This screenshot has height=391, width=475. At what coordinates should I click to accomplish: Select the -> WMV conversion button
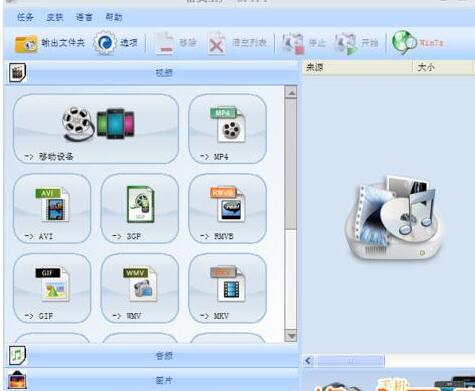140,288
